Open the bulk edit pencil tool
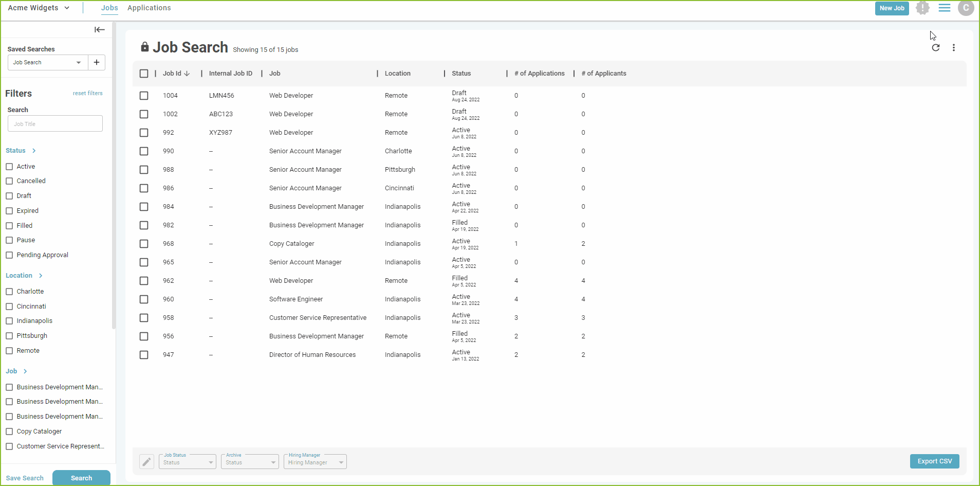Image resolution: width=980 pixels, height=486 pixels. pyautogui.click(x=146, y=461)
